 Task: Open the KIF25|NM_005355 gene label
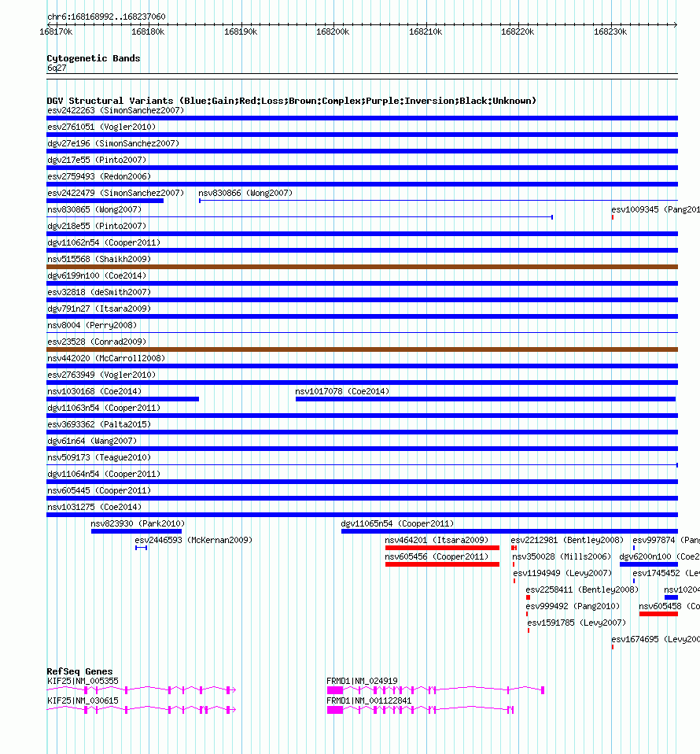tap(83, 681)
